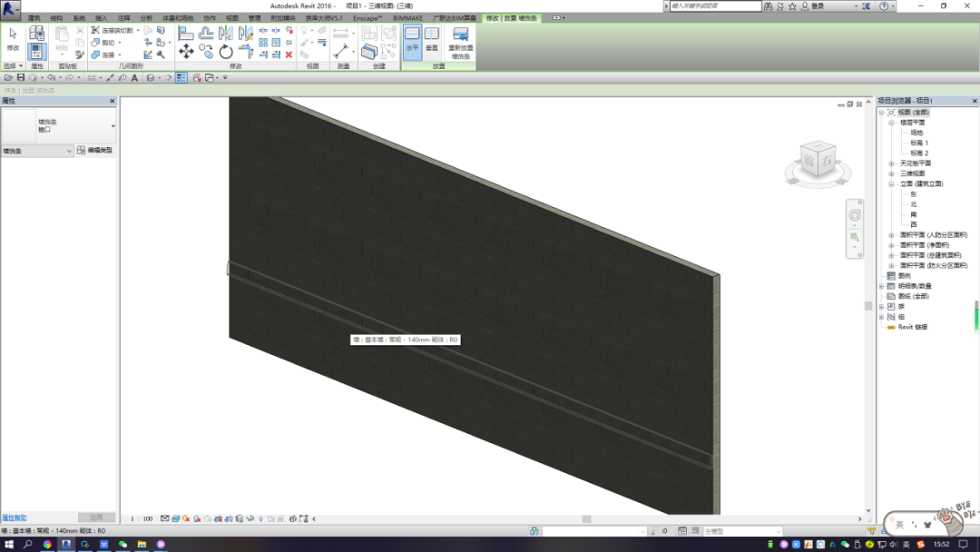
Task: Click the binoculars search icon
Action: pos(769,6)
